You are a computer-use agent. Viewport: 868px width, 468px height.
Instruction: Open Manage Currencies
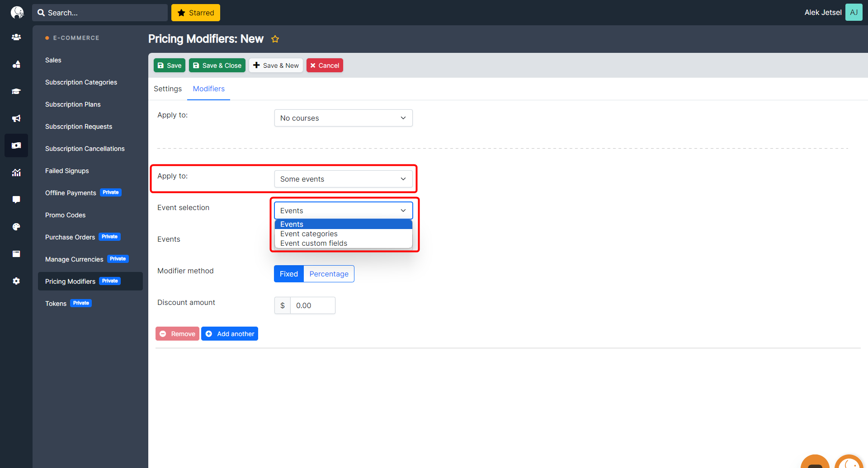[x=74, y=259]
